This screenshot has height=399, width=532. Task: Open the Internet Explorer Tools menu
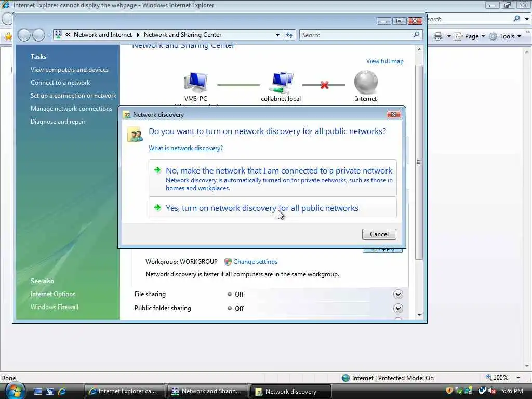(x=505, y=36)
